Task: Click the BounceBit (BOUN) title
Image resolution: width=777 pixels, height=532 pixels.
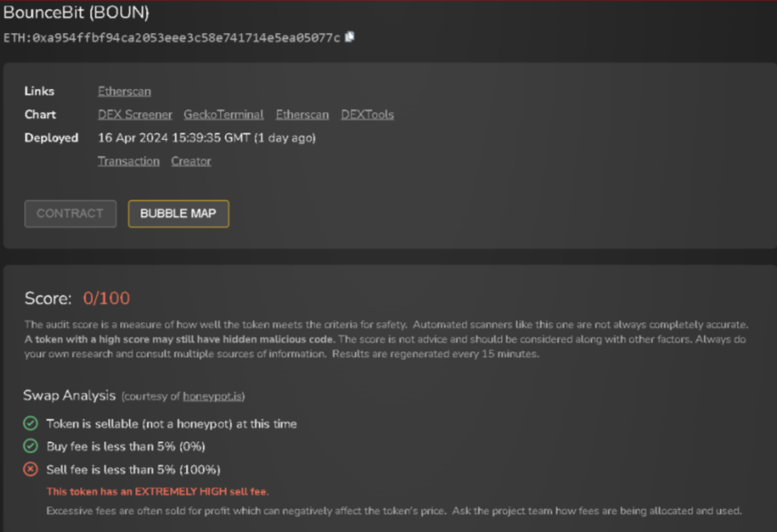Action: (x=76, y=12)
